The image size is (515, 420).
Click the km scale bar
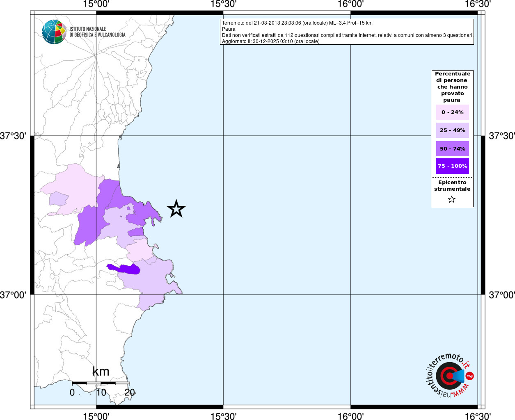pyautogui.click(x=101, y=383)
